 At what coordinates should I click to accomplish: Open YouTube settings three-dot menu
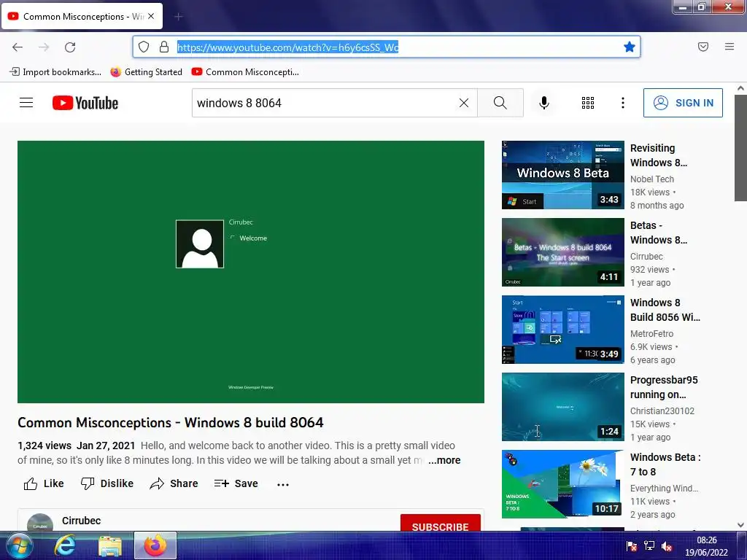[x=623, y=103]
